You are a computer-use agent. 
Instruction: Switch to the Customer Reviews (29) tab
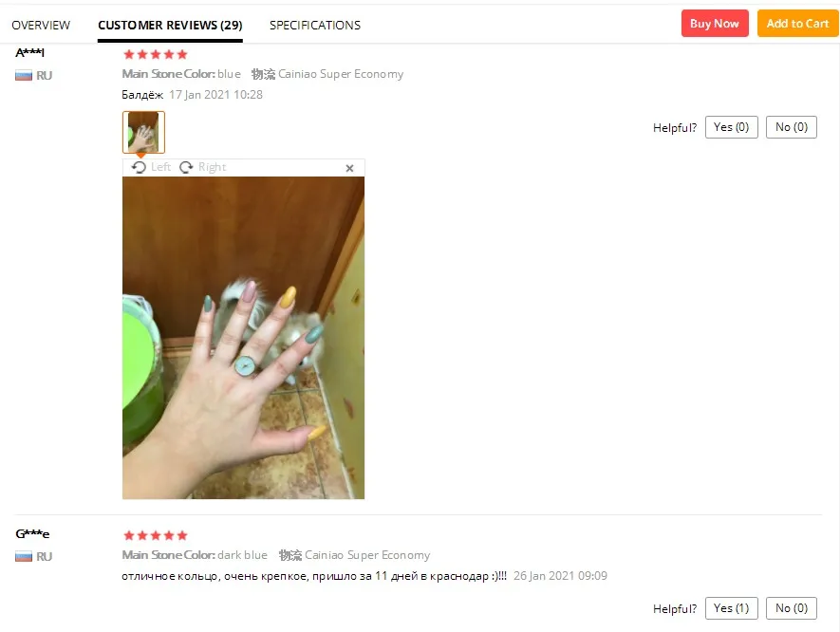coord(170,26)
